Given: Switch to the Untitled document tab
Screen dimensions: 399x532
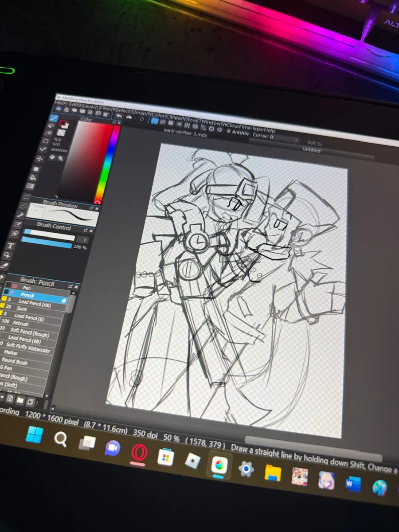Looking at the screenshot, I should pos(311,149).
